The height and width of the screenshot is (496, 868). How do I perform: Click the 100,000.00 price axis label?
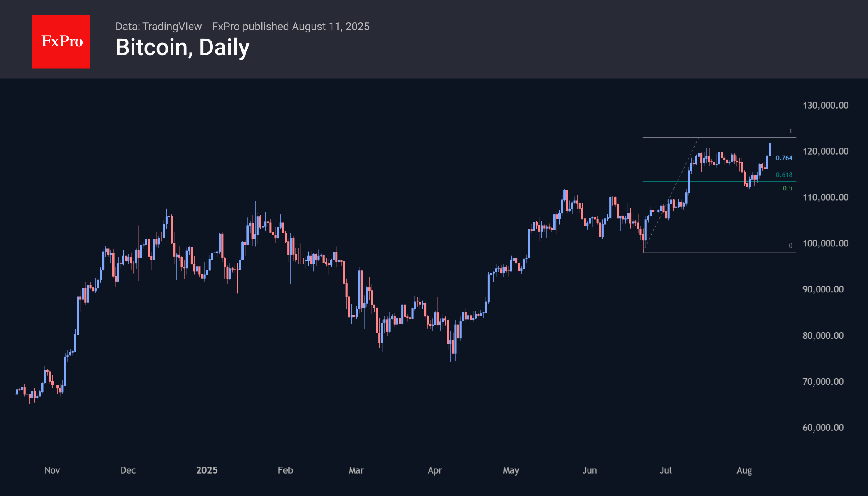(825, 243)
